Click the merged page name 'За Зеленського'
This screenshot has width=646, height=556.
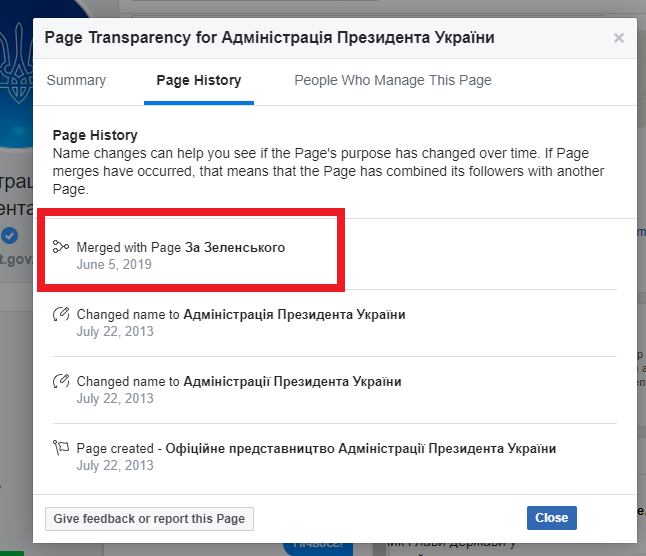[x=235, y=247]
